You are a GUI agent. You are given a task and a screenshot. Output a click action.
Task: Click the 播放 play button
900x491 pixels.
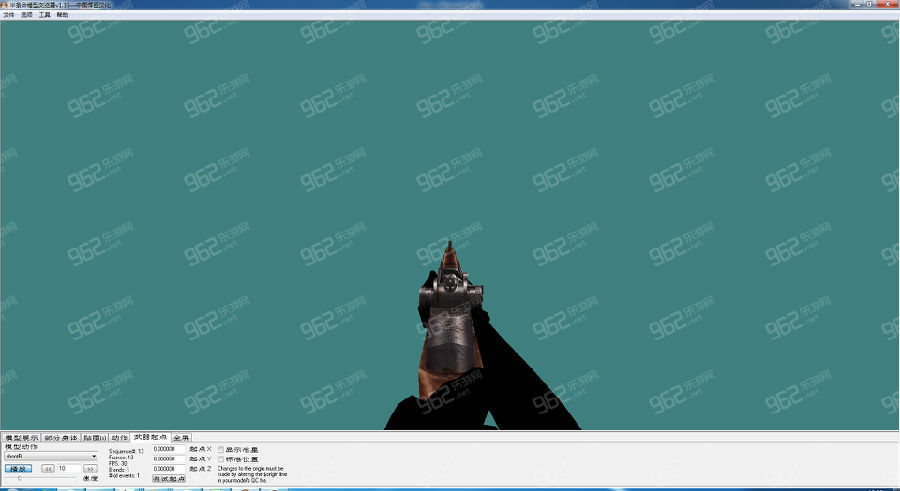[18, 469]
